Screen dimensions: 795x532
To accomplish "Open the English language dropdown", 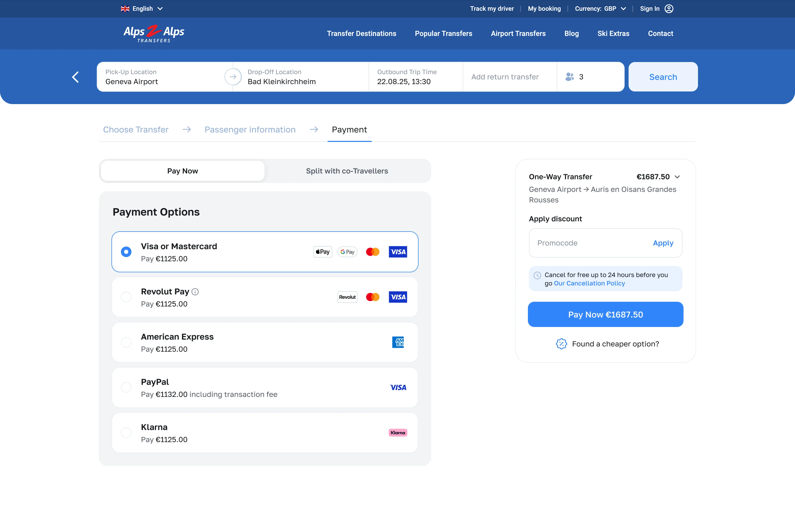I will 141,8.
